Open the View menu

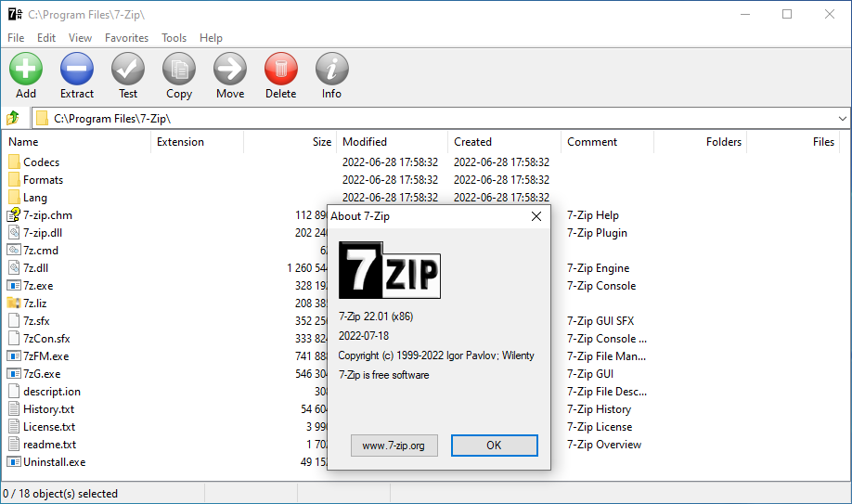pos(80,38)
